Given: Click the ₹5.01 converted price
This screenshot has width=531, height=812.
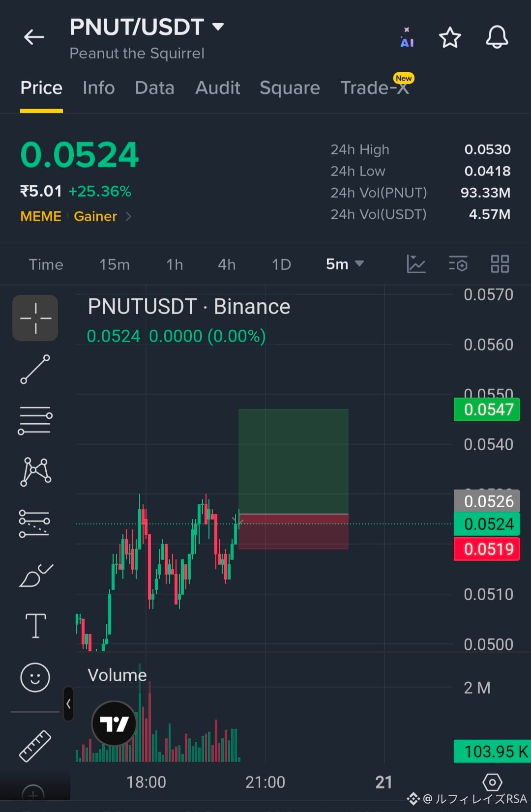Looking at the screenshot, I should pyautogui.click(x=41, y=191).
